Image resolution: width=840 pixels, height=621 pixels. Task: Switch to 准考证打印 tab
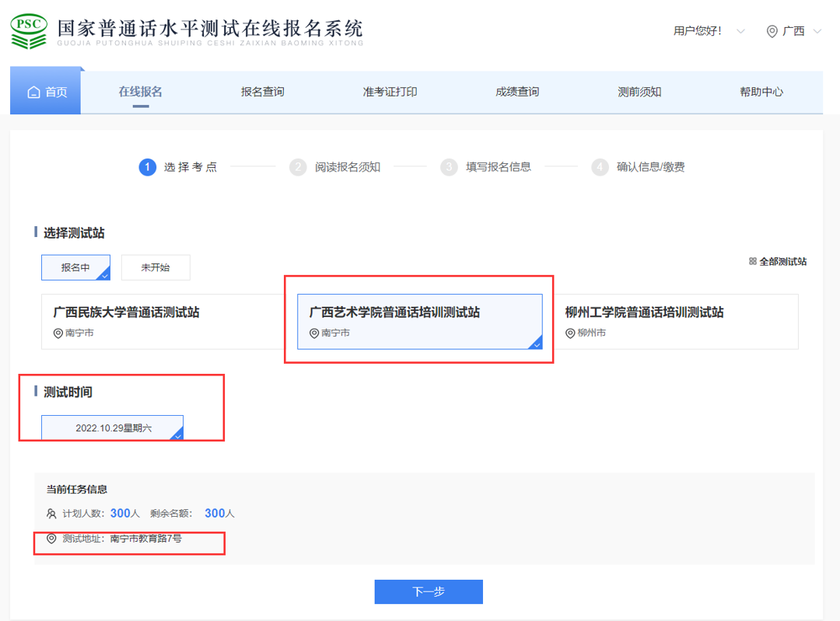point(390,92)
